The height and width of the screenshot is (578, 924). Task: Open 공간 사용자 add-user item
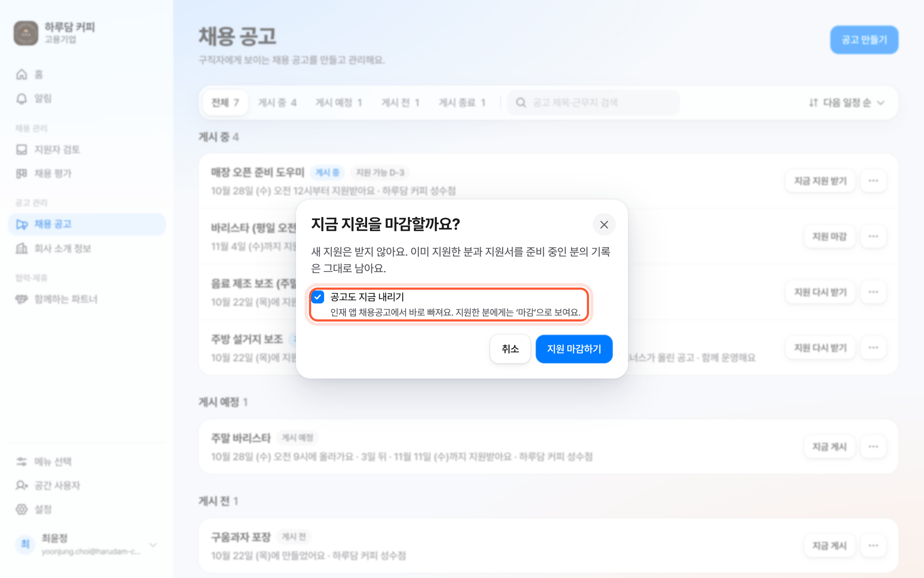click(86, 486)
